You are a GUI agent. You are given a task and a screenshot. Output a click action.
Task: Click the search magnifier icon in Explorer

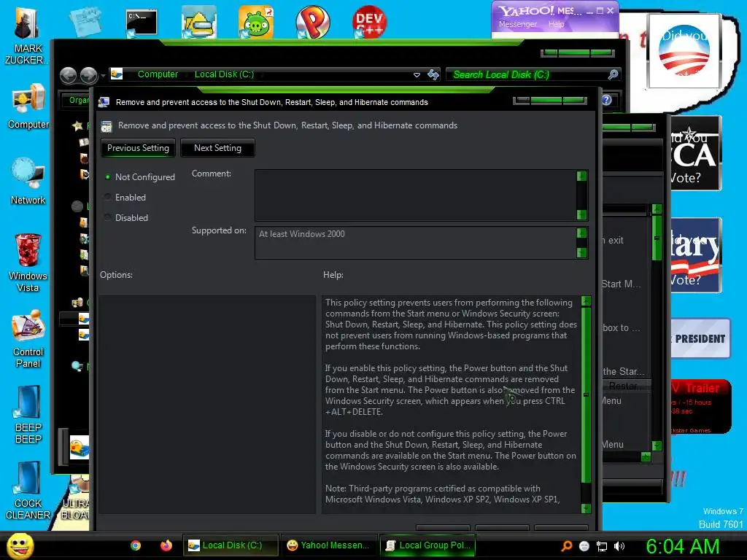pos(613,74)
